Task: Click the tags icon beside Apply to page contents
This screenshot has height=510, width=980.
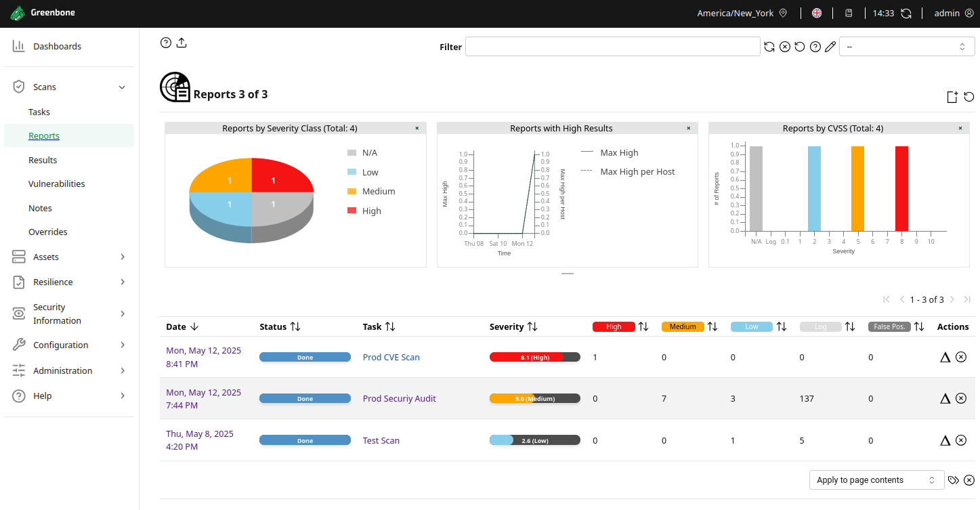Action: [x=954, y=480]
